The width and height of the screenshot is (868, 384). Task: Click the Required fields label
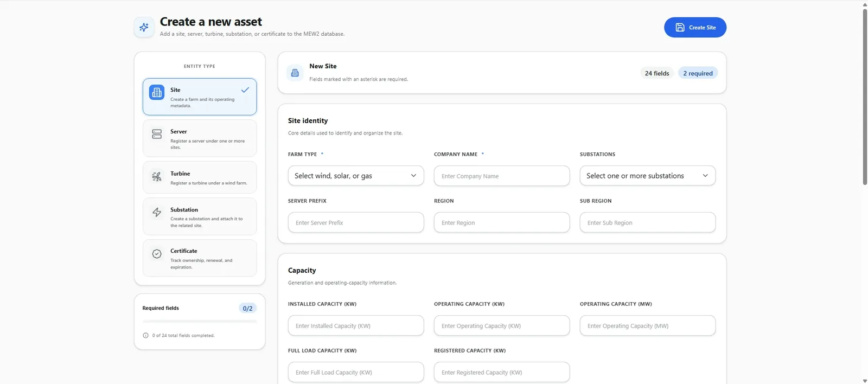pyautogui.click(x=161, y=308)
